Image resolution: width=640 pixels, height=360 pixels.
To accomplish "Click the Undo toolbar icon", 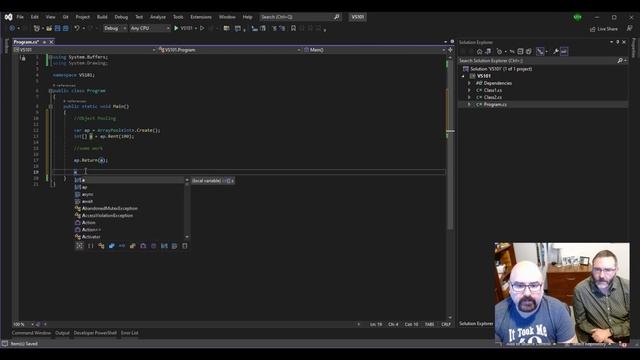I will coord(77,28).
